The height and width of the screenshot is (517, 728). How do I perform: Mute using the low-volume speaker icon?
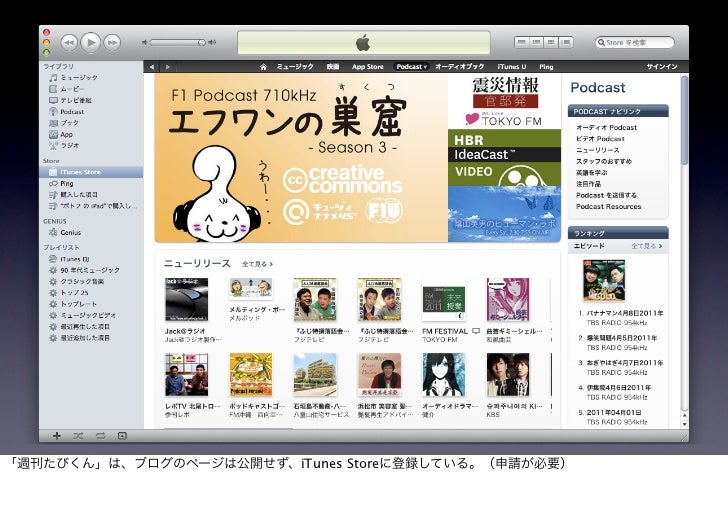tap(144, 42)
